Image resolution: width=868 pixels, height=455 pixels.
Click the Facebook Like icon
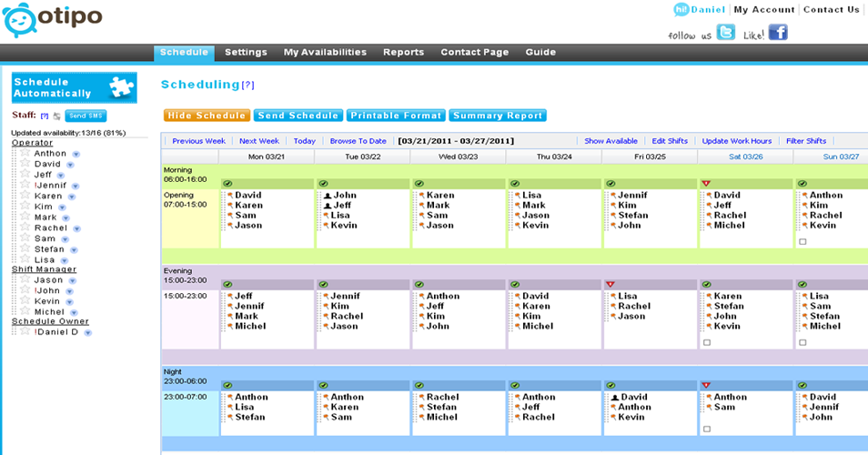[778, 33]
